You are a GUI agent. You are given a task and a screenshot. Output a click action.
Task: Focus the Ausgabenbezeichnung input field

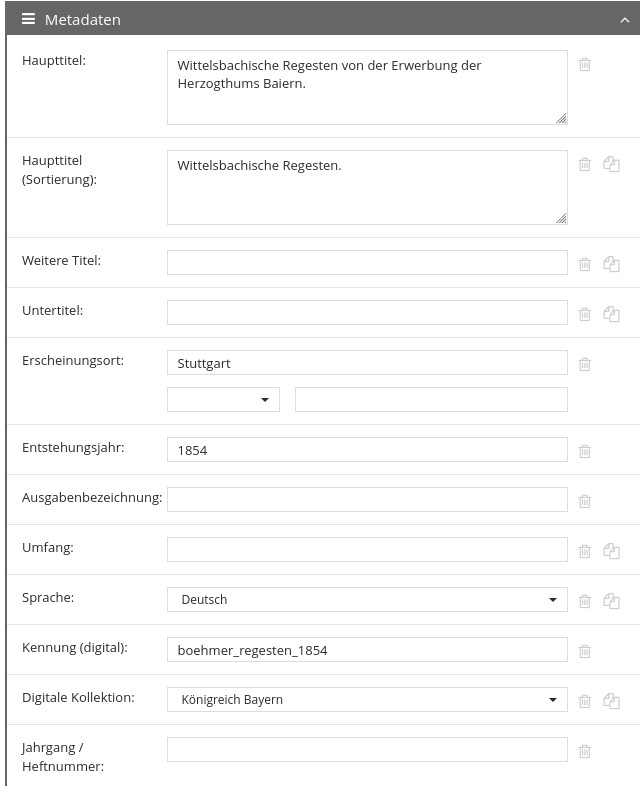tap(367, 499)
